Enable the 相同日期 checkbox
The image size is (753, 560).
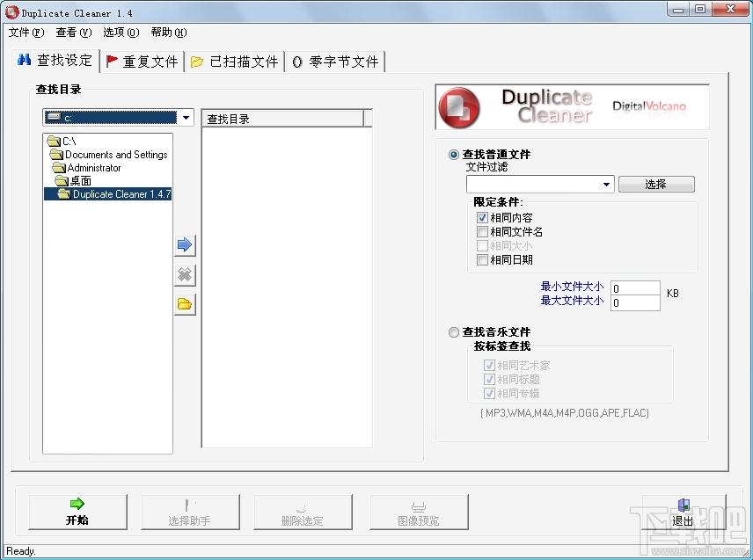point(482,259)
